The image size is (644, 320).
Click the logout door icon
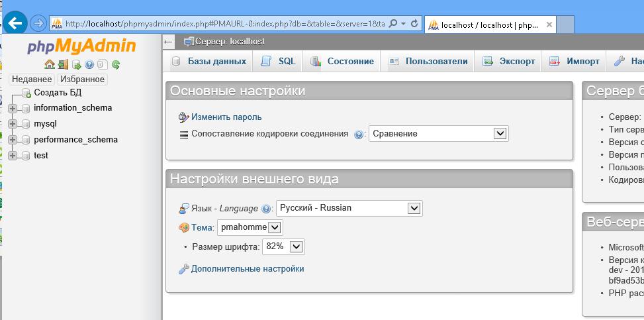(x=63, y=64)
